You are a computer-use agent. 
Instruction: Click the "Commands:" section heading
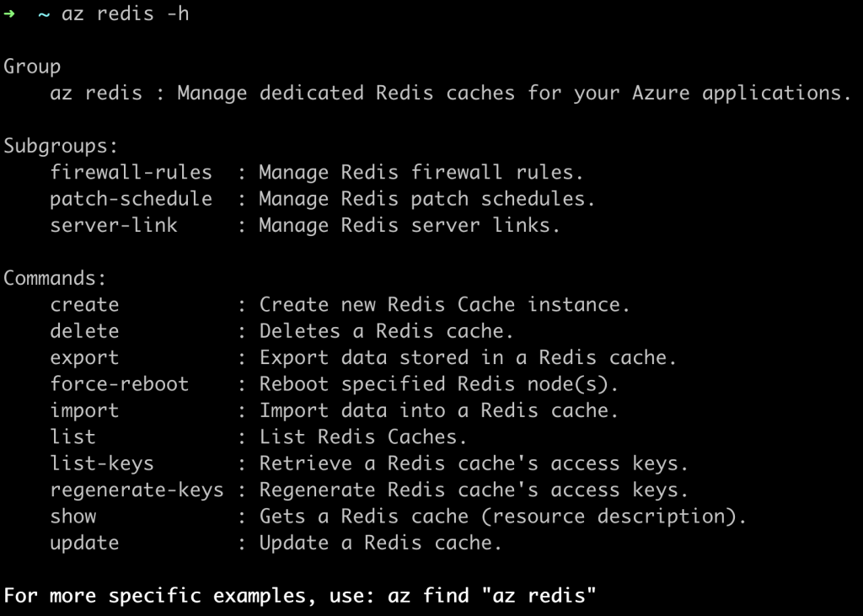(56, 278)
